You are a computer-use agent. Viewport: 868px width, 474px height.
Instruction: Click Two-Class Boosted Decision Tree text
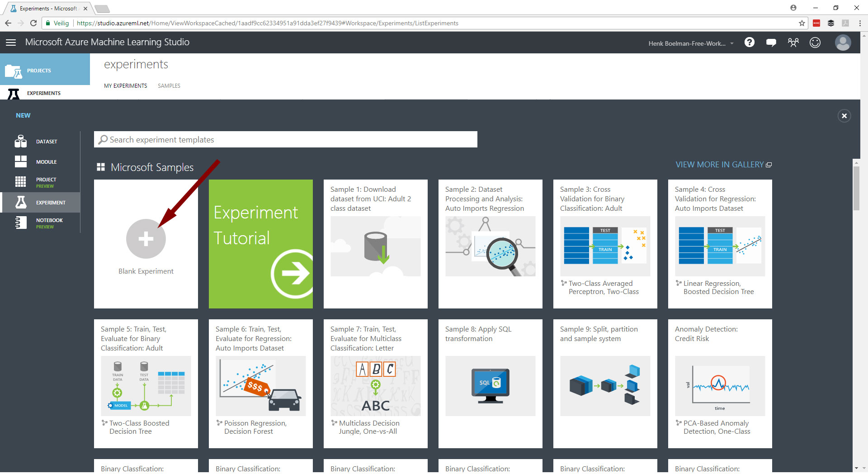139,427
